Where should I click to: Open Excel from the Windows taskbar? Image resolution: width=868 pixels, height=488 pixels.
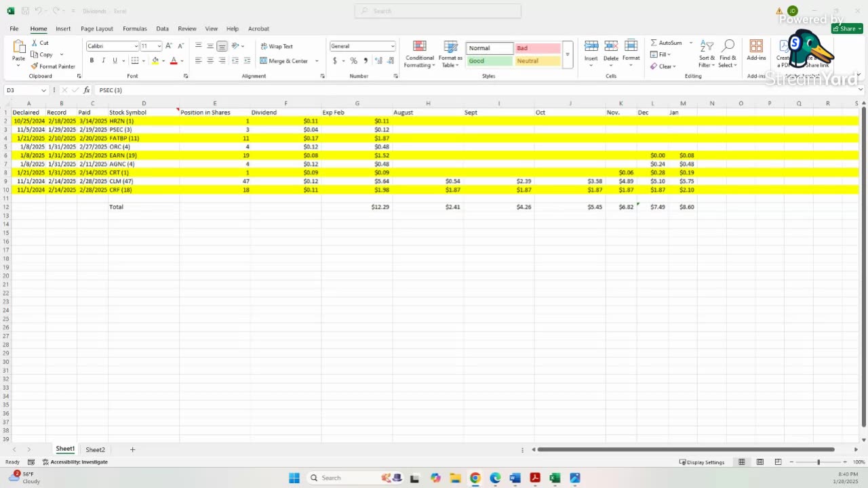(x=555, y=478)
